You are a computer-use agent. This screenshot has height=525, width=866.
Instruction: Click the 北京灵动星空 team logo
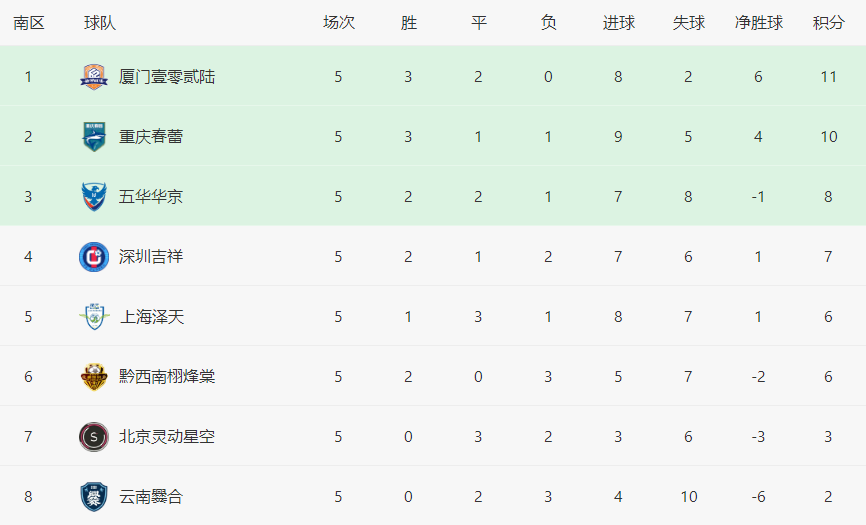[x=94, y=437]
